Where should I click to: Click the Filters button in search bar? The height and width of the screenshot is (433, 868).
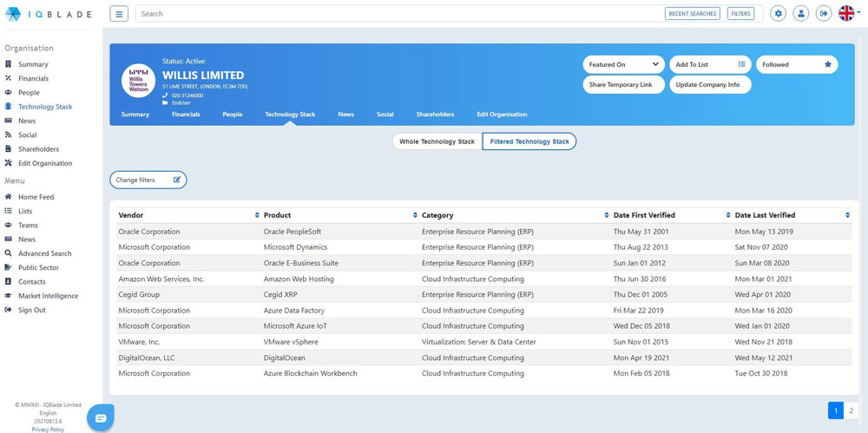point(740,13)
